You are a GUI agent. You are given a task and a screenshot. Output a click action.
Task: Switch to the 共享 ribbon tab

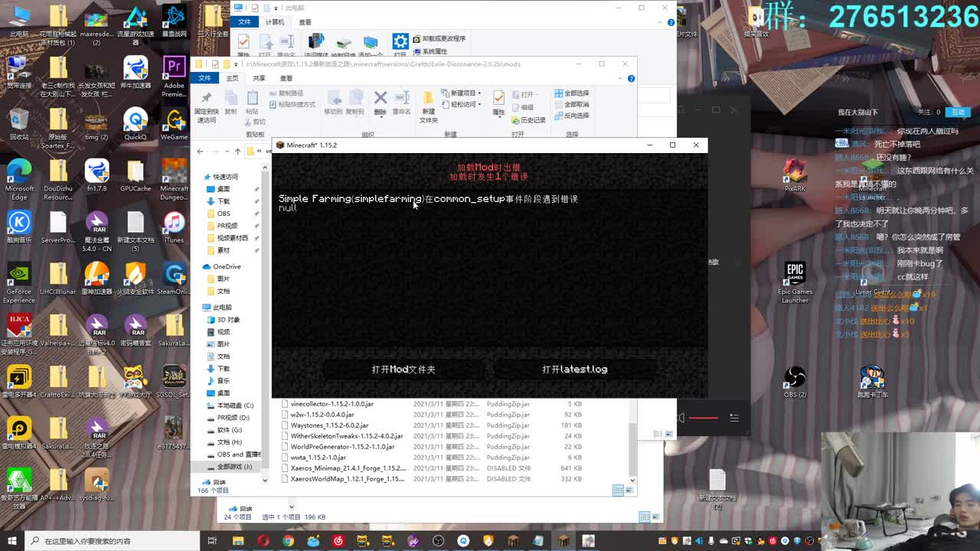(x=259, y=78)
